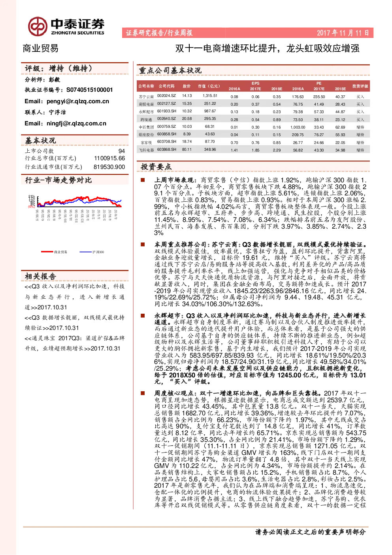The image size is (392, 555).
Task: Click the 公司名称 column header
Action: pyautogui.click(x=146, y=86)
